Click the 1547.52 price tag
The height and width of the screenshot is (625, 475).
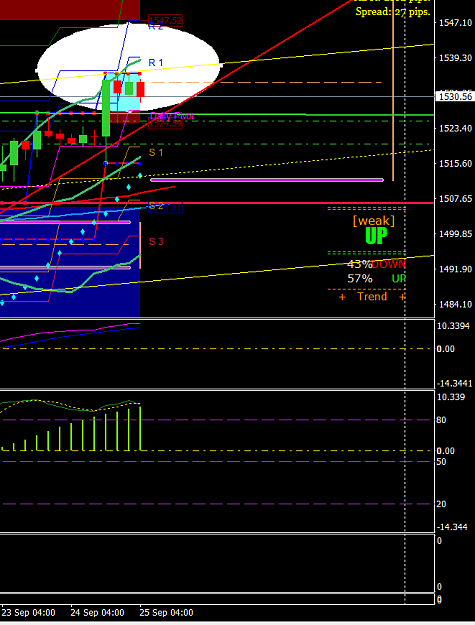pos(165,20)
